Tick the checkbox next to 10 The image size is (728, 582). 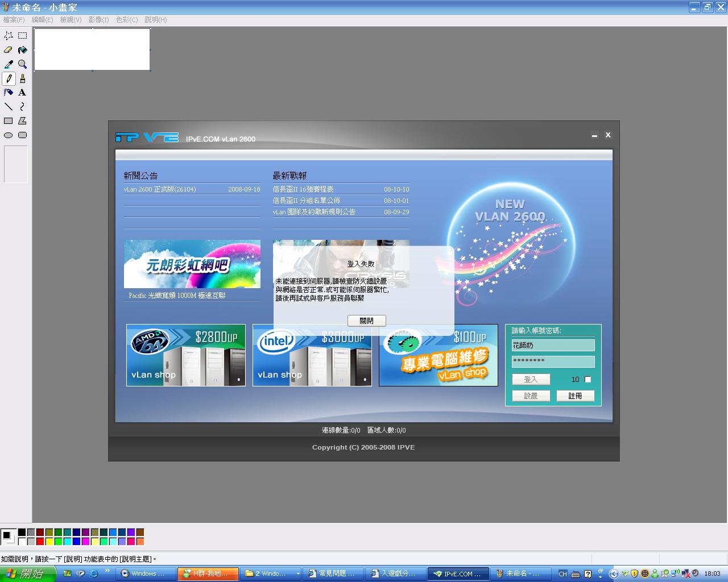click(x=588, y=380)
